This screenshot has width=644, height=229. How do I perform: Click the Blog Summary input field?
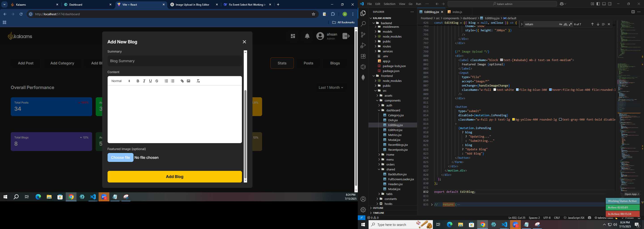175,61
